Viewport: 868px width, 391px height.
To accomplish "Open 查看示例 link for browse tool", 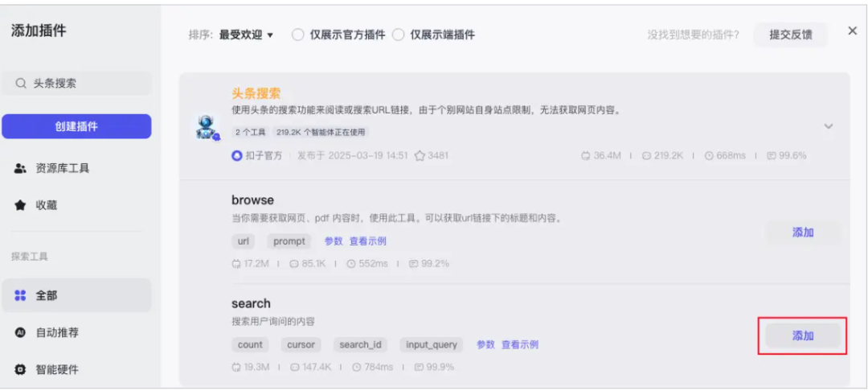I will click(367, 241).
